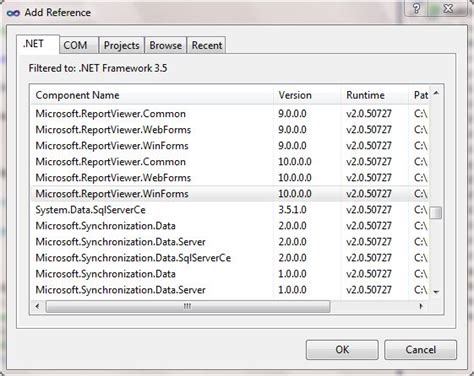Screen dimensions: 474x376
Task: Click the Add Reference title bar icon
Action: click(x=13, y=13)
